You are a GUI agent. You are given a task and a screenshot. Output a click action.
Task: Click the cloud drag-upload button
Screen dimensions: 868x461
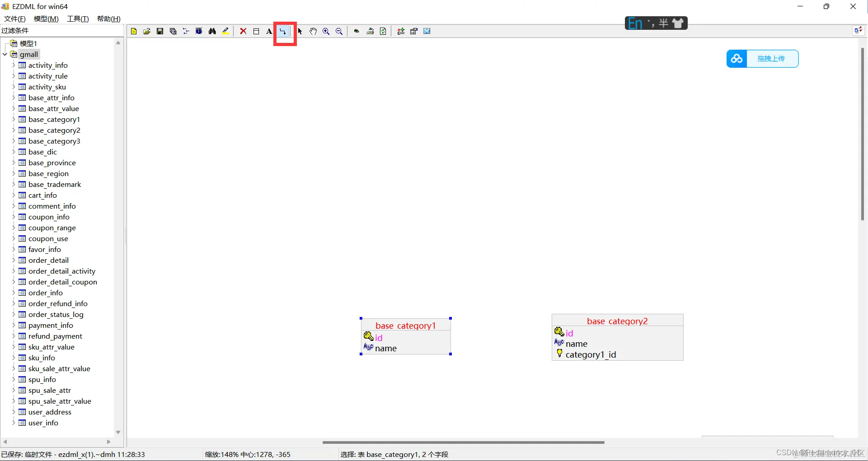click(763, 59)
